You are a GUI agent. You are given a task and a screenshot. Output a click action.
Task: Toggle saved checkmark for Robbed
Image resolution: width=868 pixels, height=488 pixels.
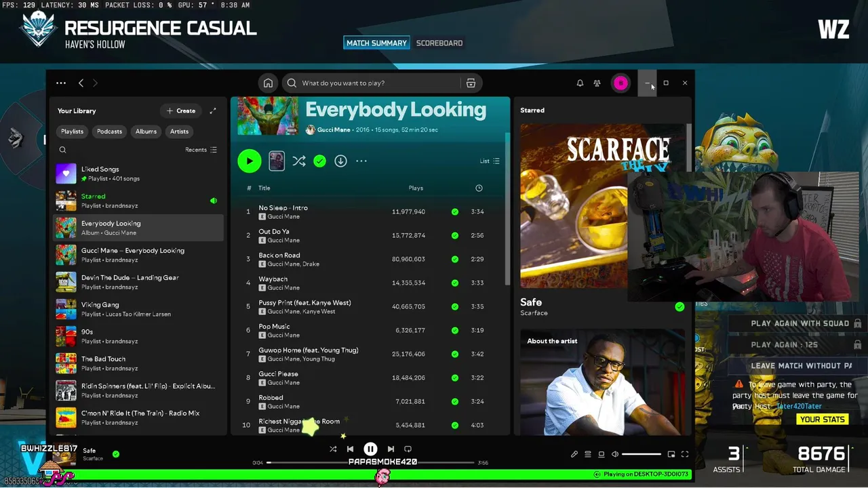(455, 401)
